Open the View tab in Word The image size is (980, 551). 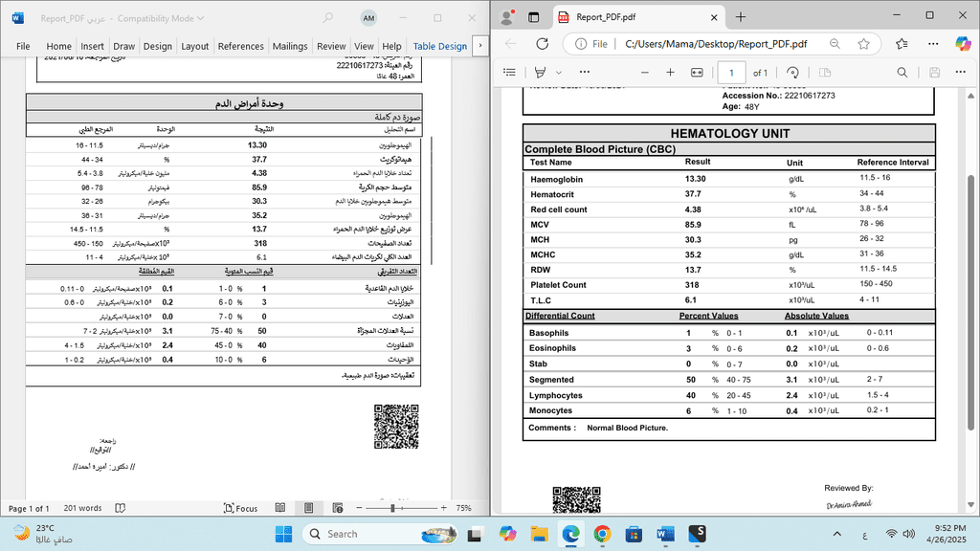pyautogui.click(x=364, y=46)
